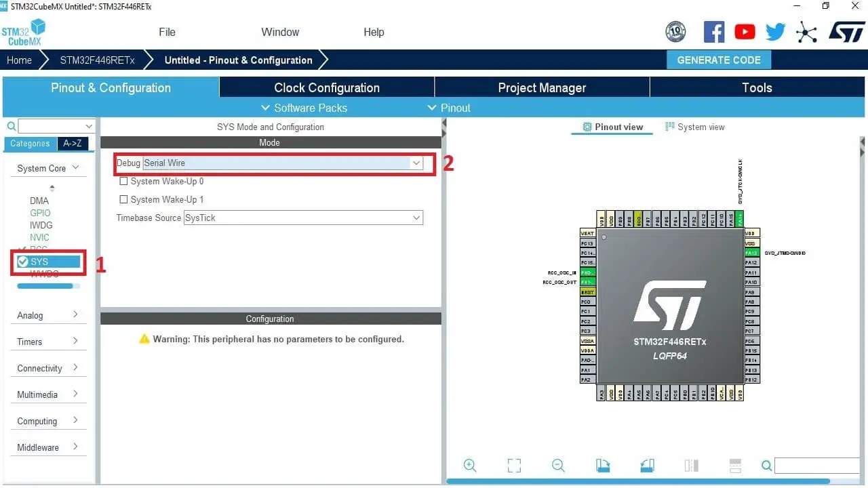Zoom out of the pinout view
868x488 pixels.
coord(558,466)
